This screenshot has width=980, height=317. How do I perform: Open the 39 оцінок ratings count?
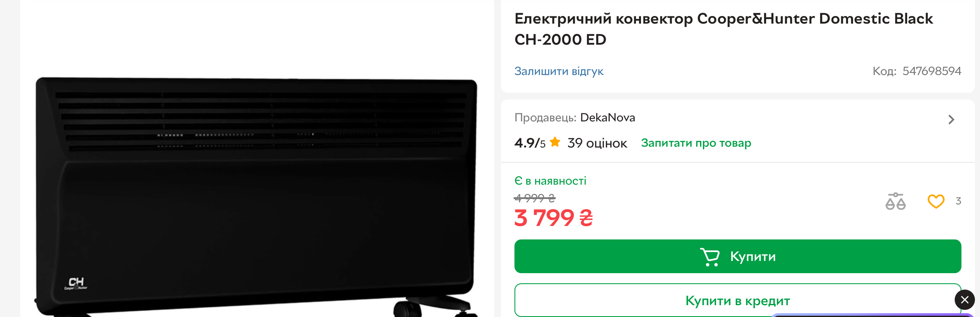[597, 143]
